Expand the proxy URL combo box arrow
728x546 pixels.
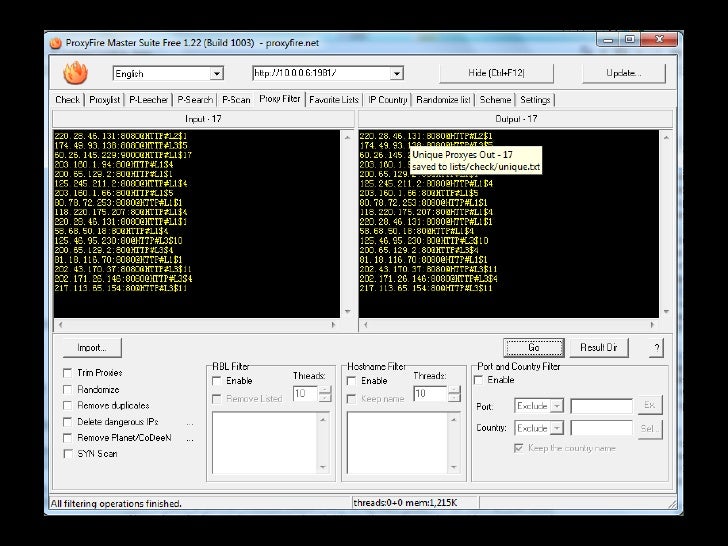[396, 73]
